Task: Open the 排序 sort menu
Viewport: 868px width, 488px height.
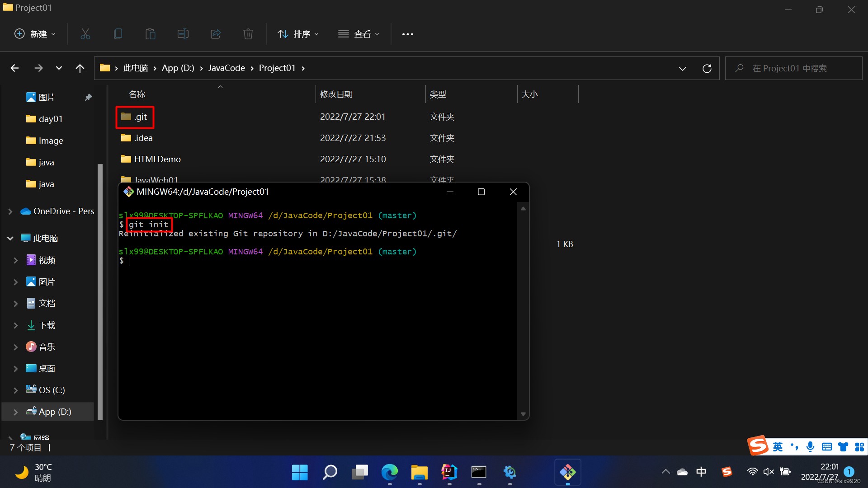Action: pyautogui.click(x=298, y=34)
